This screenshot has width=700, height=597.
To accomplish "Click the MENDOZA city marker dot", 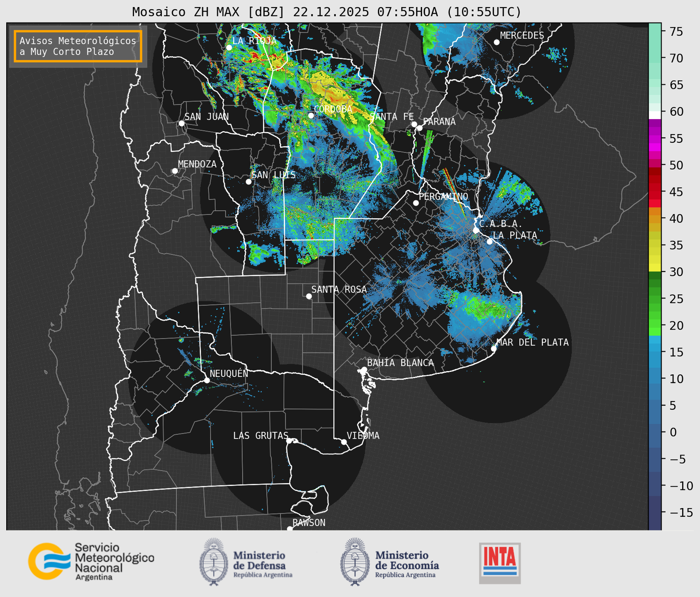I will point(175,171).
